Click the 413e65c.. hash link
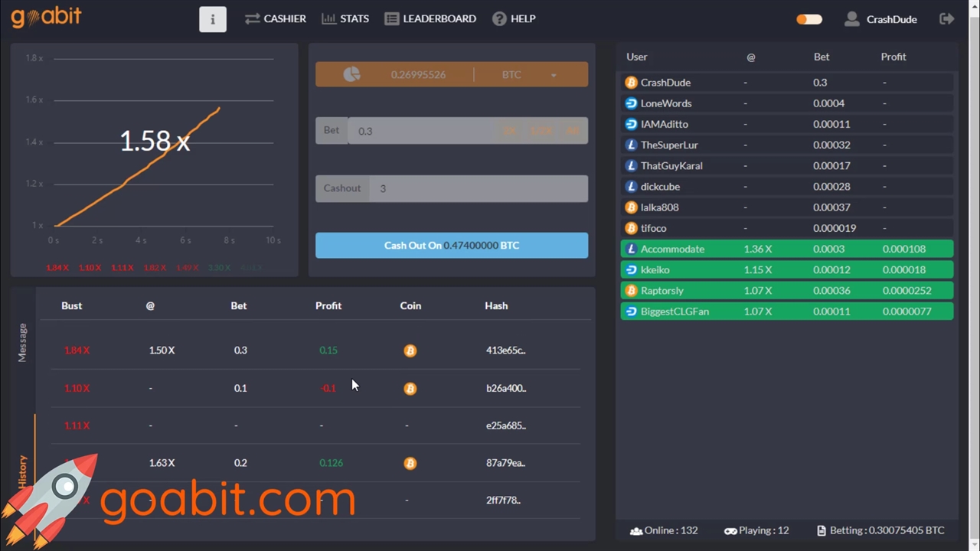 coord(505,350)
